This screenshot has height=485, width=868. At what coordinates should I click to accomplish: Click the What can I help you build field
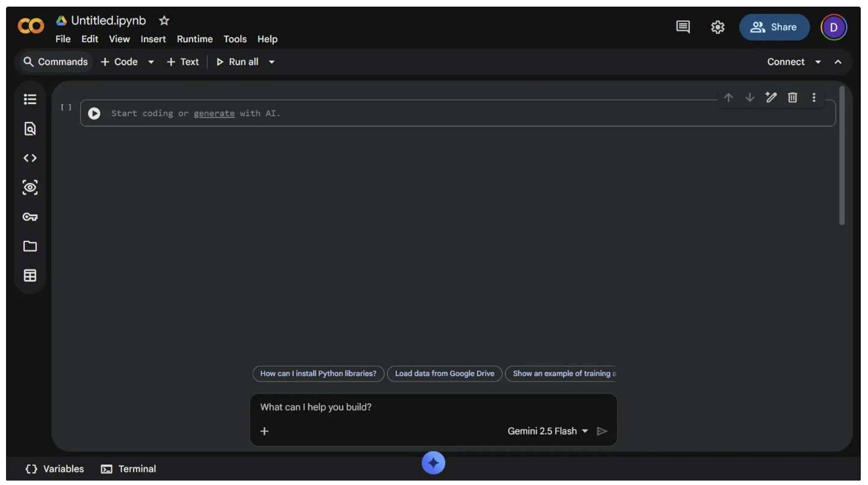coord(433,407)
